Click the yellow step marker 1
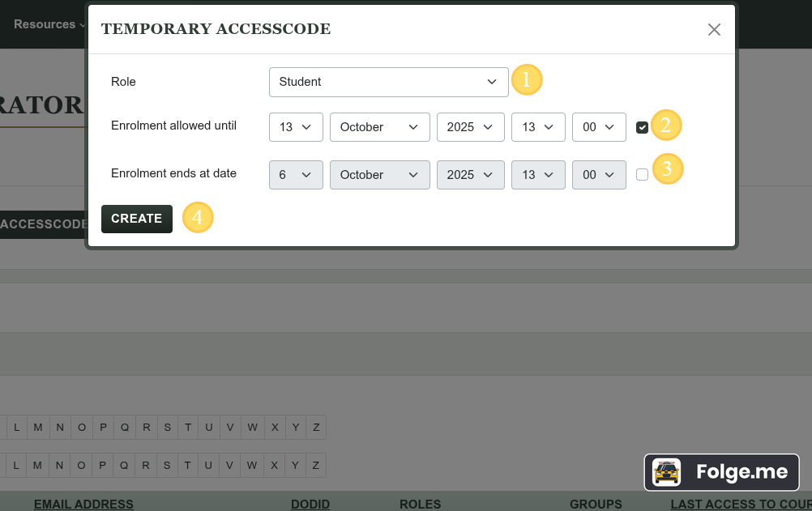812x511 pixels. [526, 80]
